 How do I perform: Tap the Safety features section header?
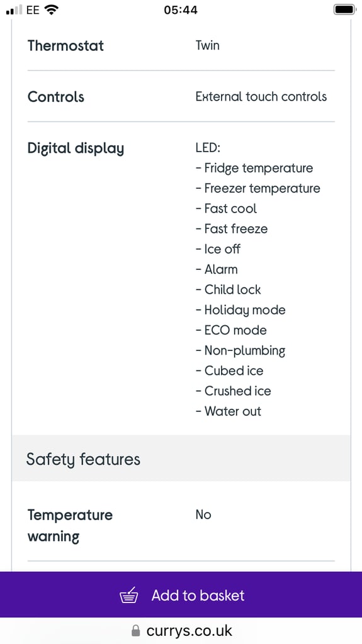click(181, 458)
